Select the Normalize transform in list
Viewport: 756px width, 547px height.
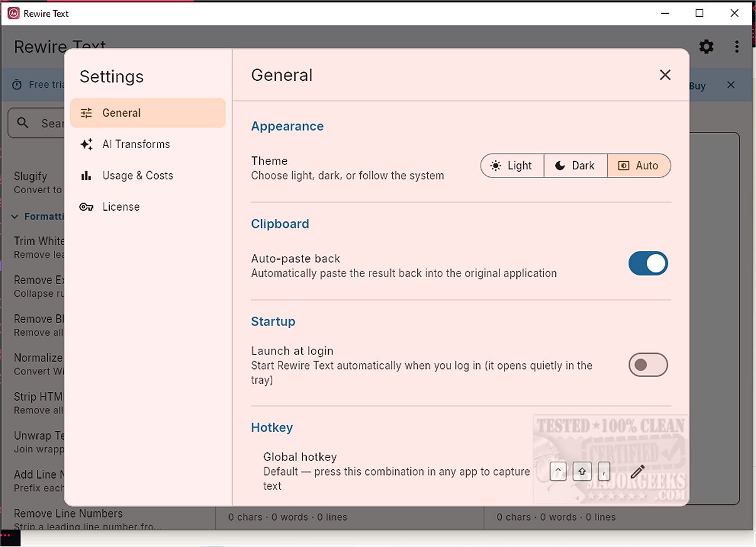tap(38, 364)
